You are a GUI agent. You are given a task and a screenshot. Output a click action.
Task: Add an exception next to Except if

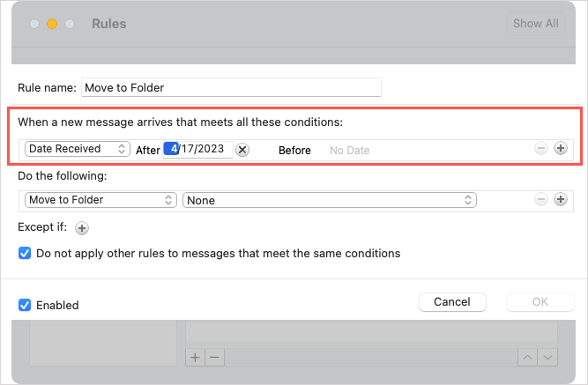click(82, 228)
